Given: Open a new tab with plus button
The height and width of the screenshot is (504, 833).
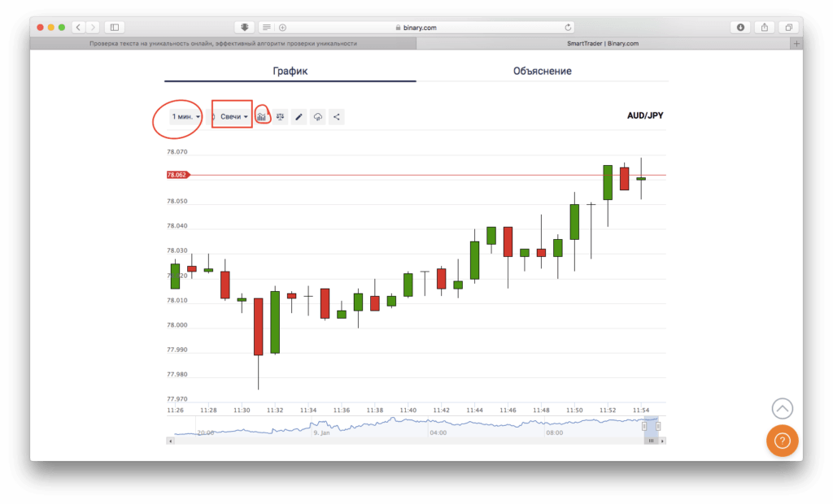Looking at the screenshot, I should click(x=796, y=44).
